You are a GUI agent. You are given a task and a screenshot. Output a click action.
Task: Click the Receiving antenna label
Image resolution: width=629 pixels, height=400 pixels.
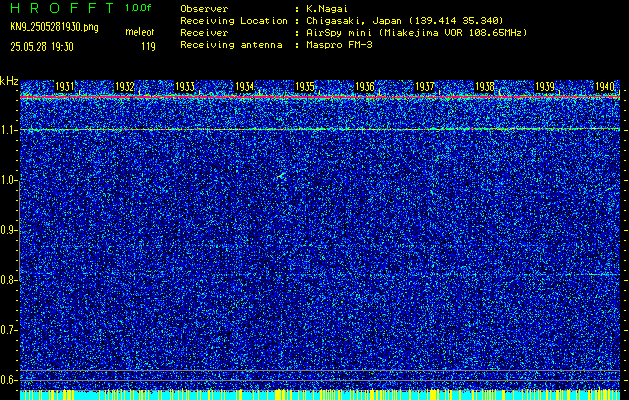231,45
